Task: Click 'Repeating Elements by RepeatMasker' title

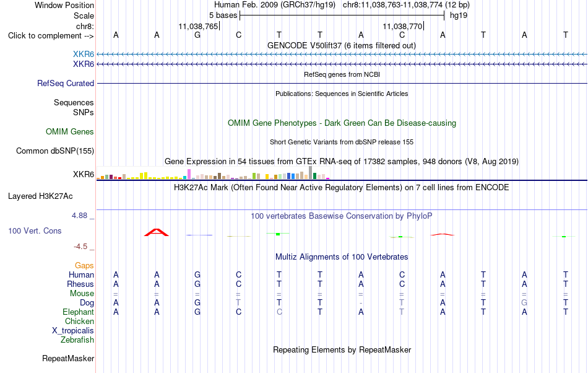Action: pos(342,349)
